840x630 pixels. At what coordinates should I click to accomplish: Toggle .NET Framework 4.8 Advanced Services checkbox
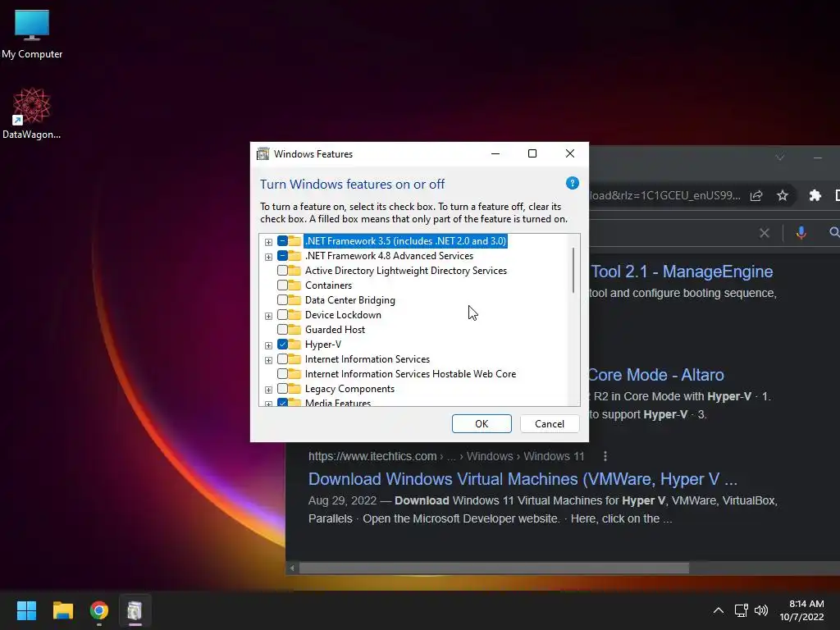click(282, 256)
